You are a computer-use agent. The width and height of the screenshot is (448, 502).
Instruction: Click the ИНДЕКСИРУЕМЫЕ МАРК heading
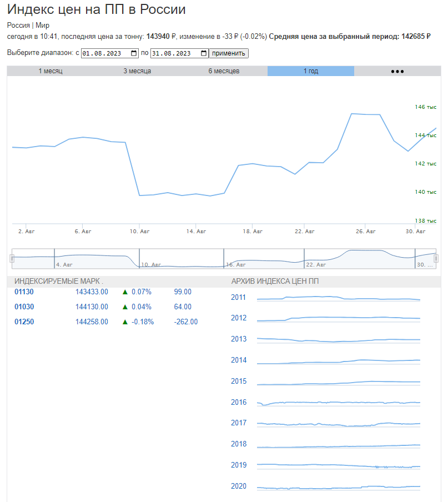[x=58, y=282]
